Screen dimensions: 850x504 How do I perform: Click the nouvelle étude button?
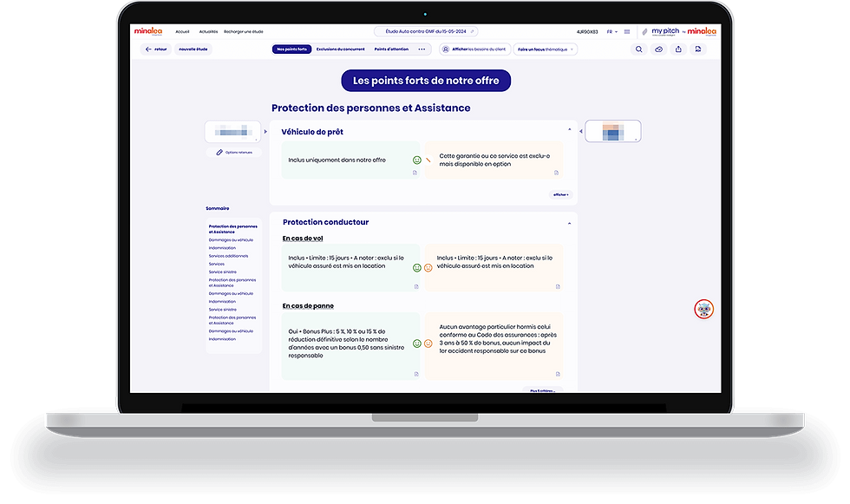(x=193, y=49)
